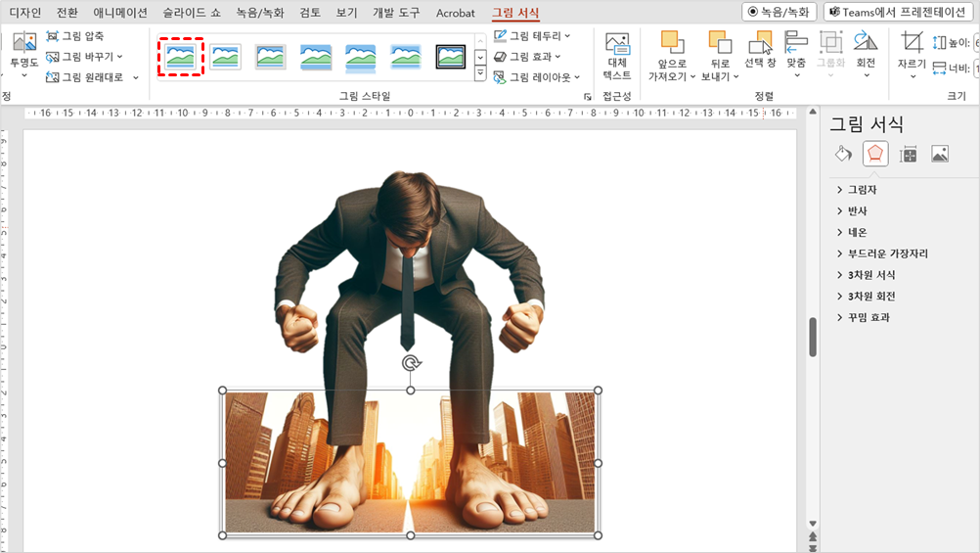
Task: Expand the 꾸밈 효과 section
Action: [x=863, y=317]
